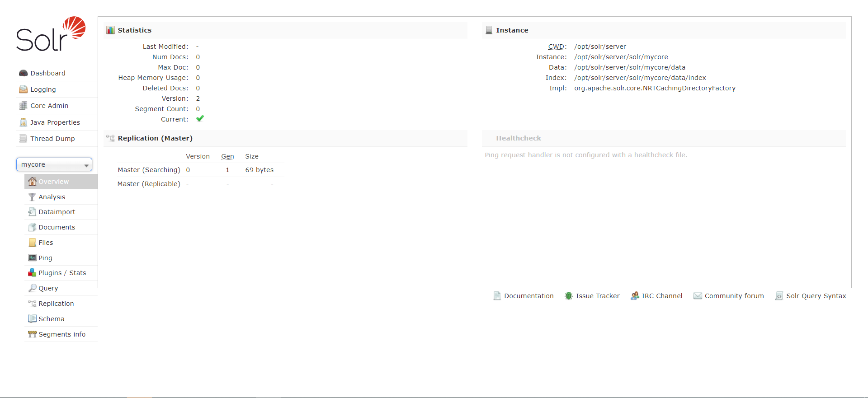Open the Files browser
868x398 pixels.
(x=46, y=243)
